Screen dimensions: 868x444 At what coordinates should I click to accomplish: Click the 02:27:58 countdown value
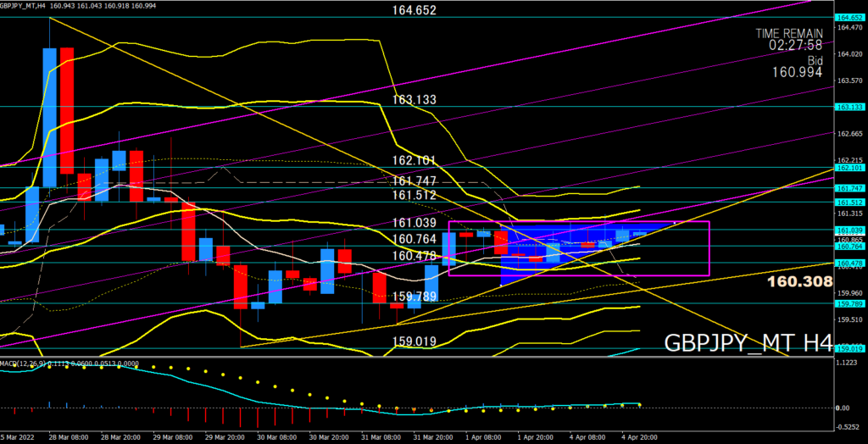795,45
